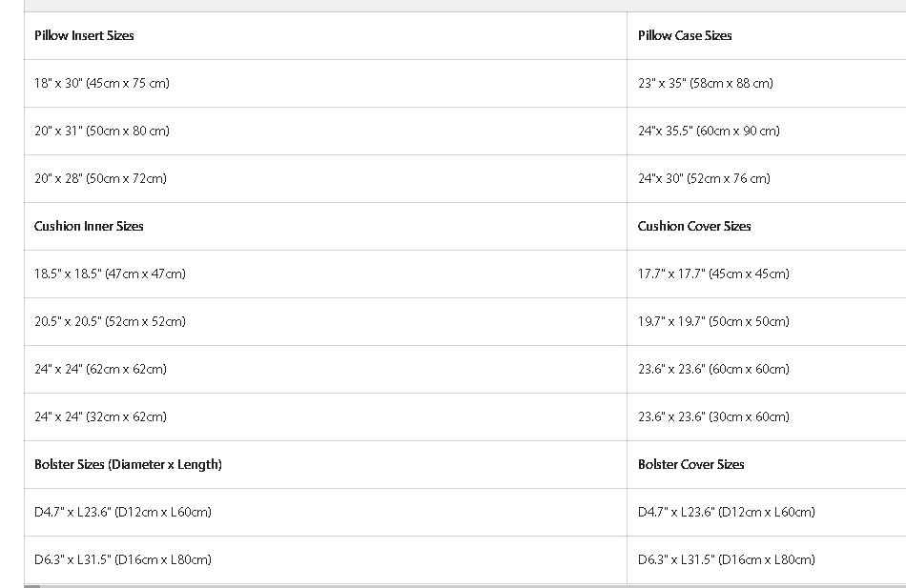The height and width of the screenshot is (588, 906).
Task: Select the 17.7" x 17.7" (45cm x 45cm) cell
Action: pos(713,274)
